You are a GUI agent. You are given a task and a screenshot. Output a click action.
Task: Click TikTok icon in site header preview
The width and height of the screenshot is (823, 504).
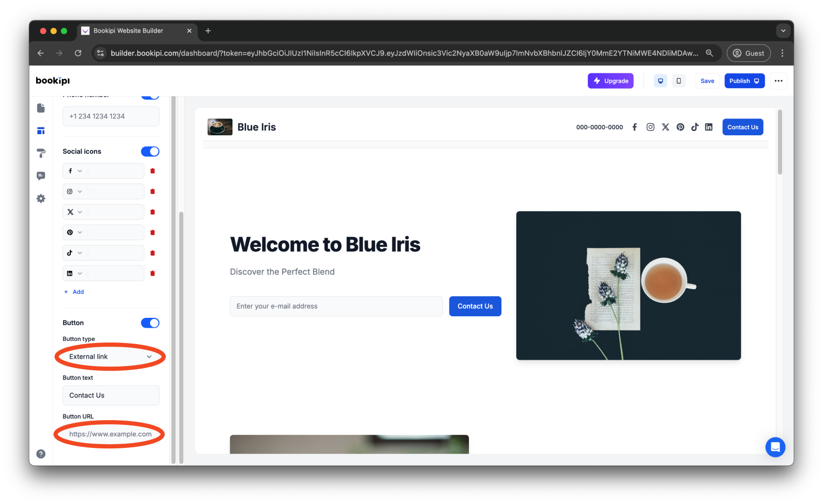click(695, 127)
